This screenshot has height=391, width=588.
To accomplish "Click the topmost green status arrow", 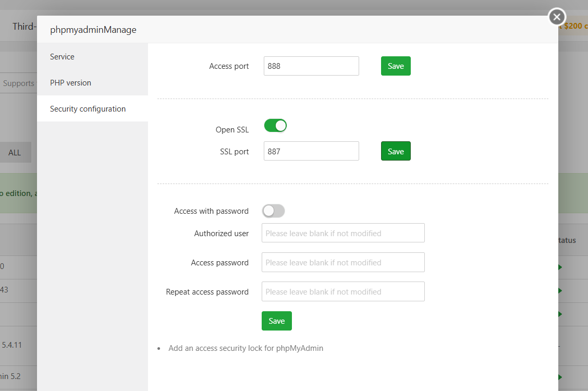I will tap(560, 267).
